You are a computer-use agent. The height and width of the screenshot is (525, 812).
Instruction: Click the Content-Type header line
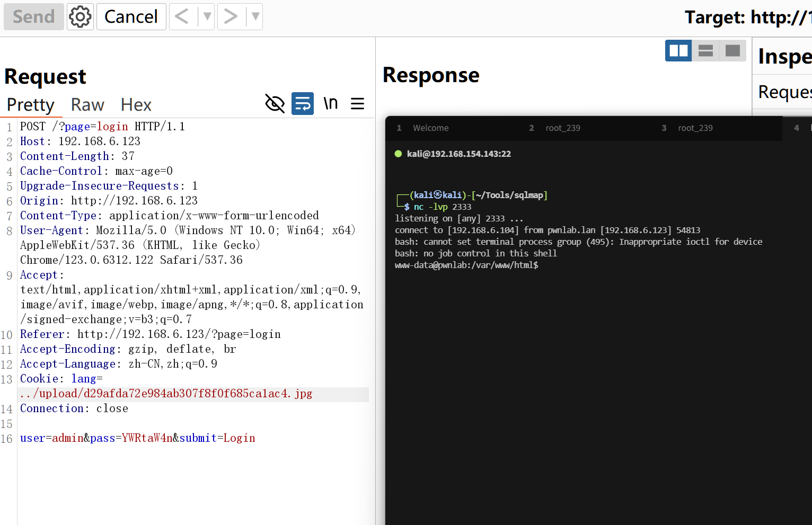169,216
